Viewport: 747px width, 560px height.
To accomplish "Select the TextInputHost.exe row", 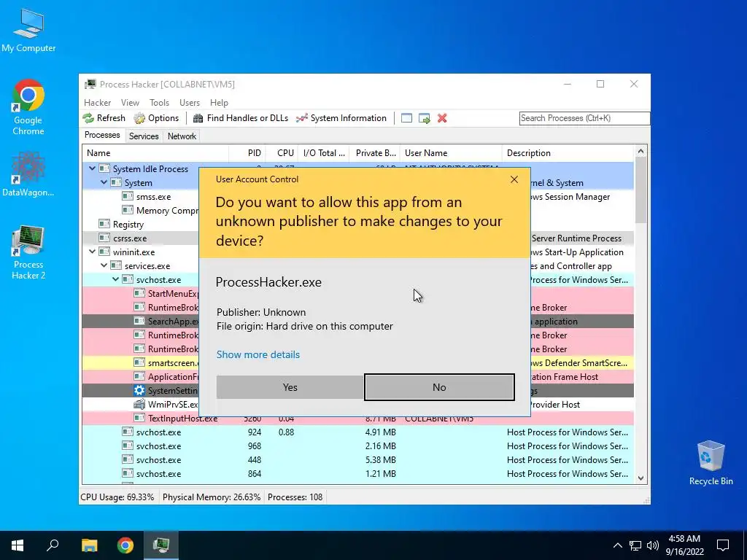I will point(357,418).
